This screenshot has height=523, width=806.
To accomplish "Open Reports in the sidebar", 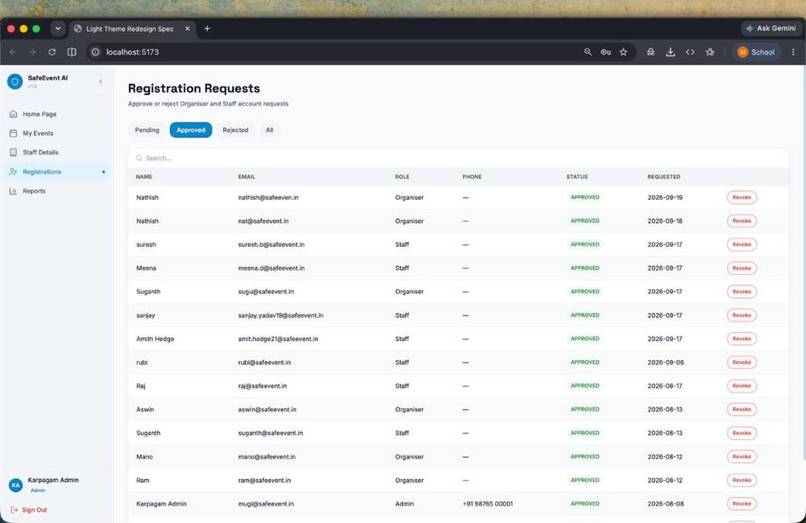I will [57, 191].
